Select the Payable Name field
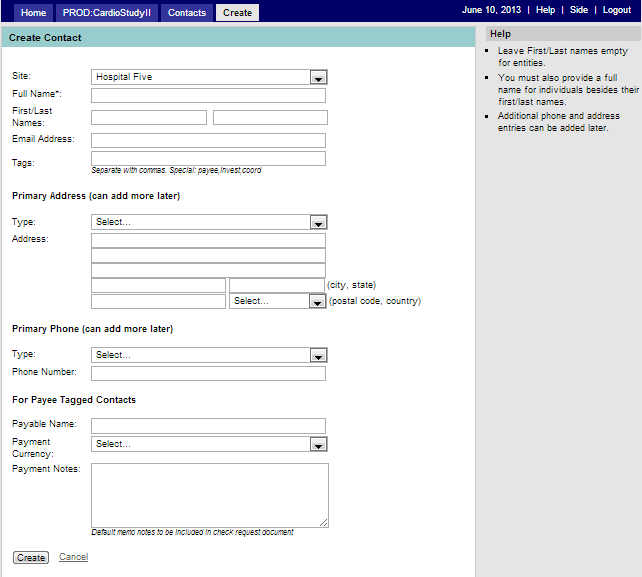This screenshot has width=642, height=577. (208, 426)
